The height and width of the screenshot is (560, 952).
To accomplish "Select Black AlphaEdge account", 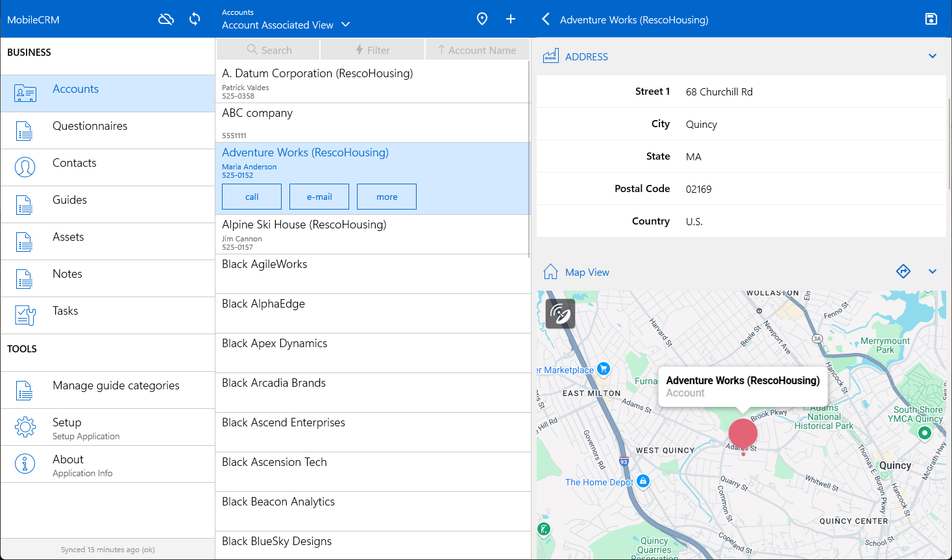I will (372, 313).
